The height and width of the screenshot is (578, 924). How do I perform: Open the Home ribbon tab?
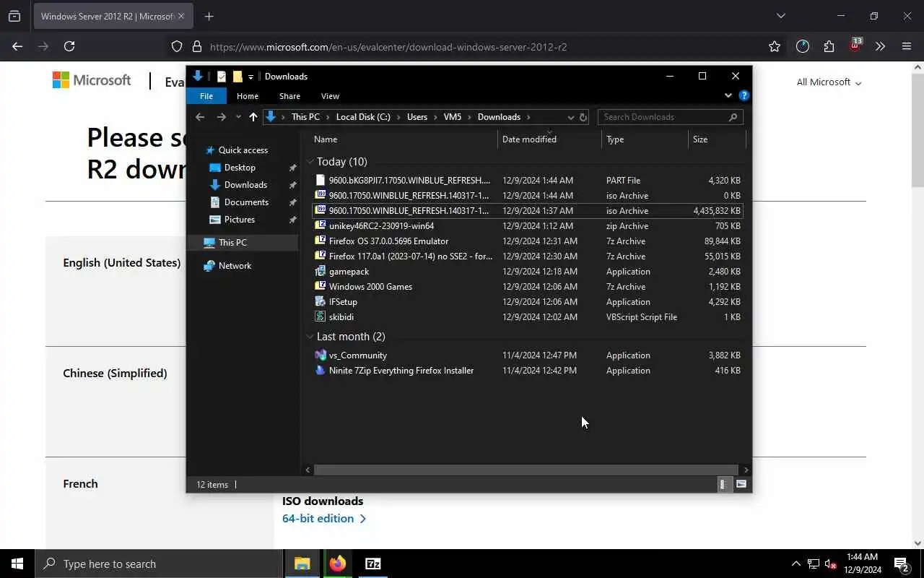(248, 96)
